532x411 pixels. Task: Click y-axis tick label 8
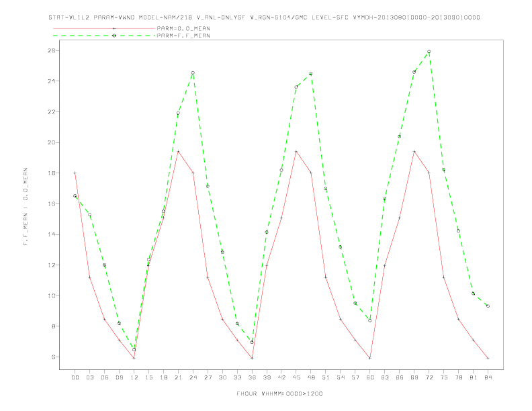point(54,326)
